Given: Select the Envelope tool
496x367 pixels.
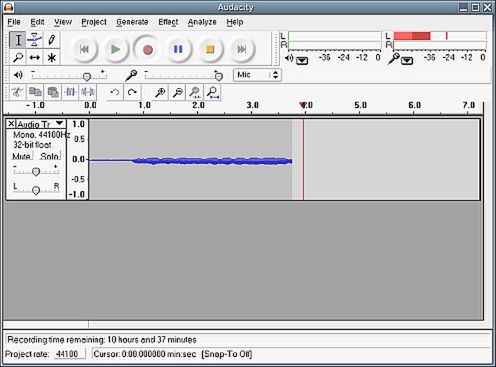Looking at the screenshot, I should 34,40.
